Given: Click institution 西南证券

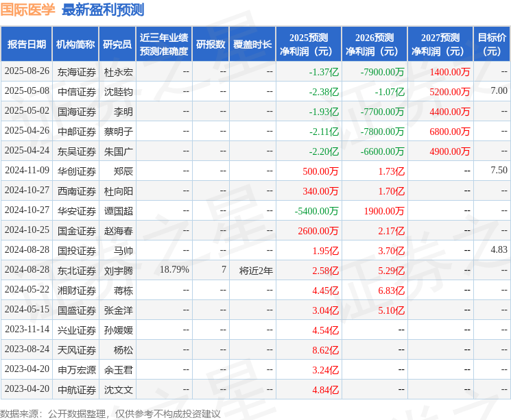Looking at the screenshot, I should click(x=77, y=191).
